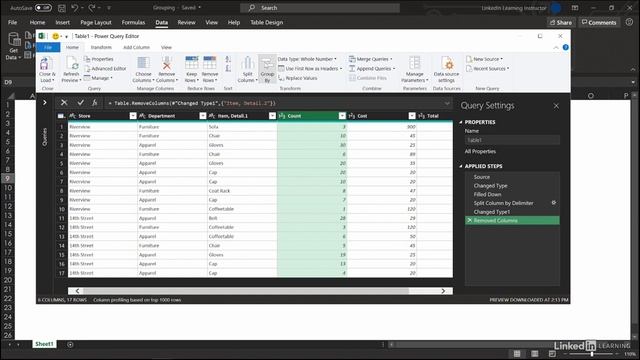This screenshot has width=640, height=360.
Task: Open Store column filter dropdown
Action: point(133,116)
